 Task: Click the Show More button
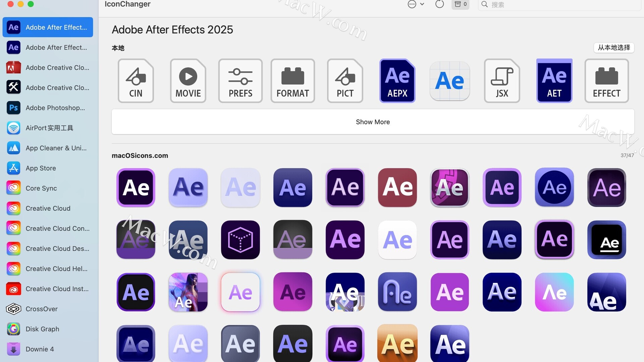373,122
